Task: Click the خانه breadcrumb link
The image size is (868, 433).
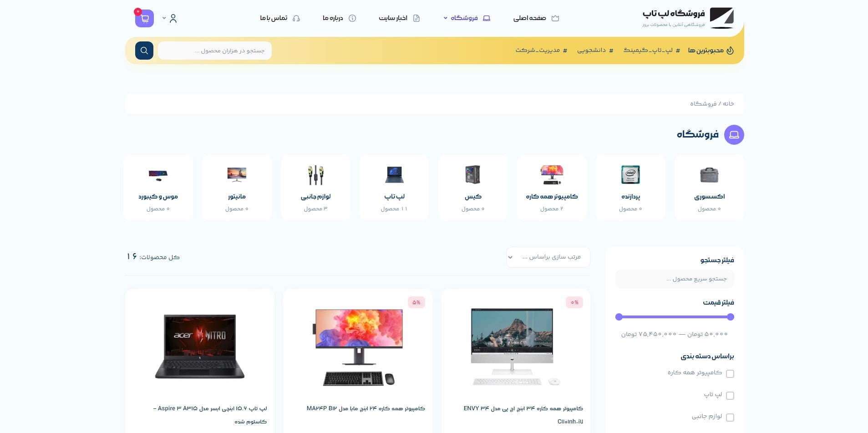Action: 728,104
